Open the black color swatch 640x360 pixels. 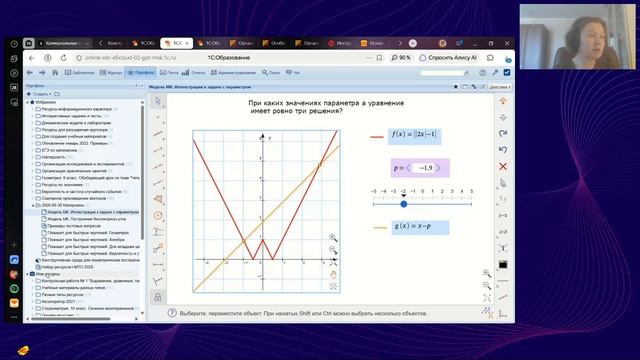[x=503, y=265]
